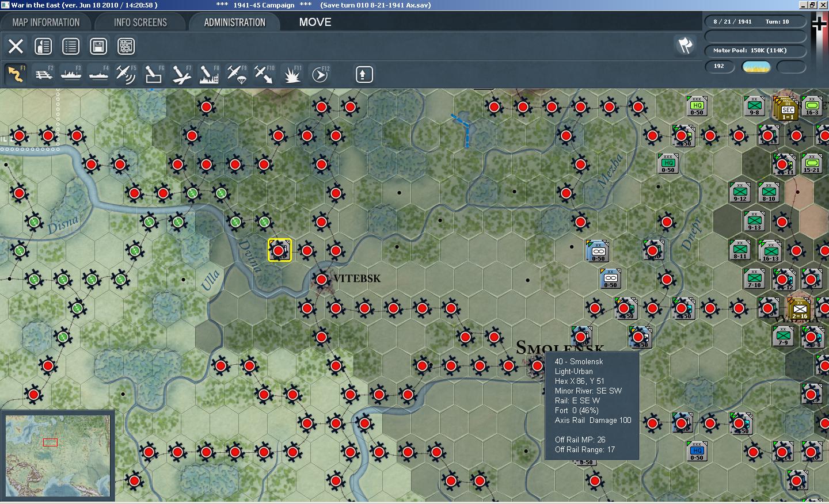
Task: Select the ADMINISTRATION tab
Action: 234,22
